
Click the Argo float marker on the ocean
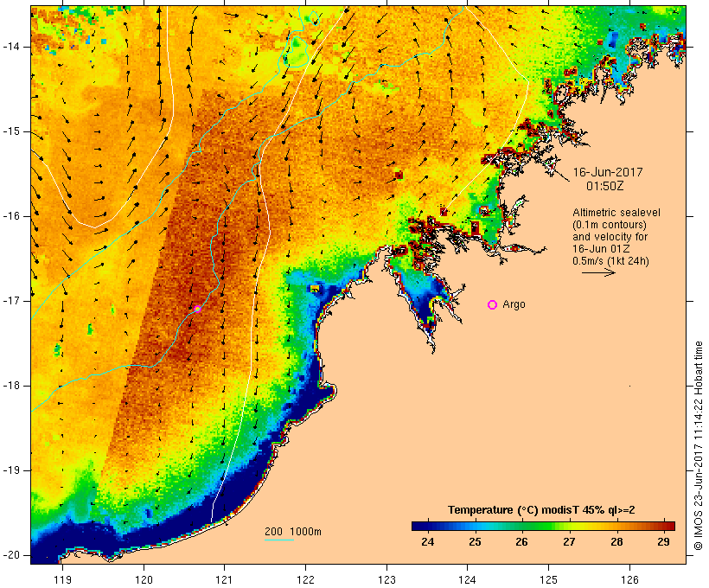click(198, 309)
